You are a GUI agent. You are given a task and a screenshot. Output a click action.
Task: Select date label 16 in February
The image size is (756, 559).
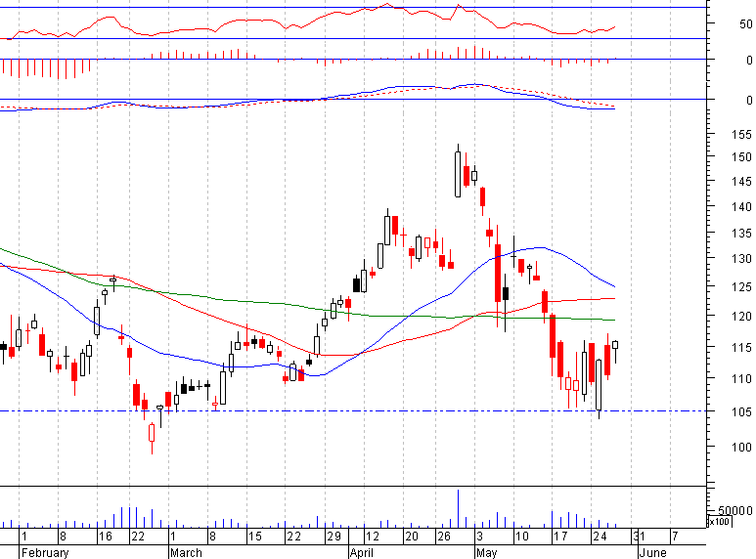point(105,537)
